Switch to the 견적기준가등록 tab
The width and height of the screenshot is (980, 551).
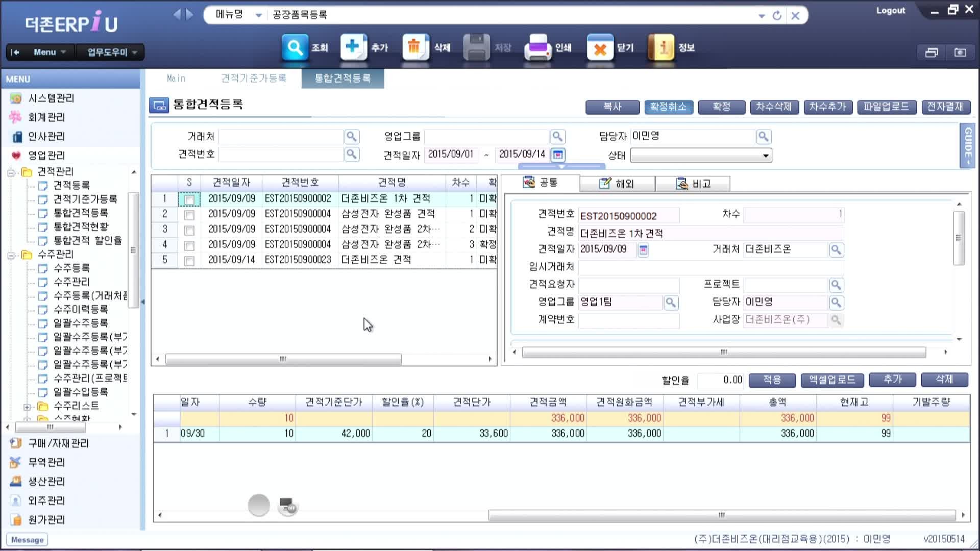click(253, 78)
